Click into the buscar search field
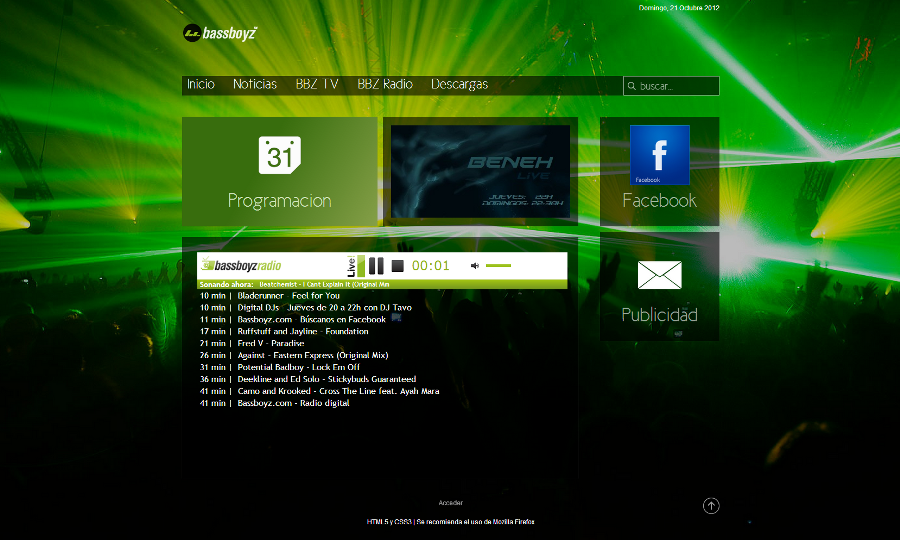 point(671,86)
